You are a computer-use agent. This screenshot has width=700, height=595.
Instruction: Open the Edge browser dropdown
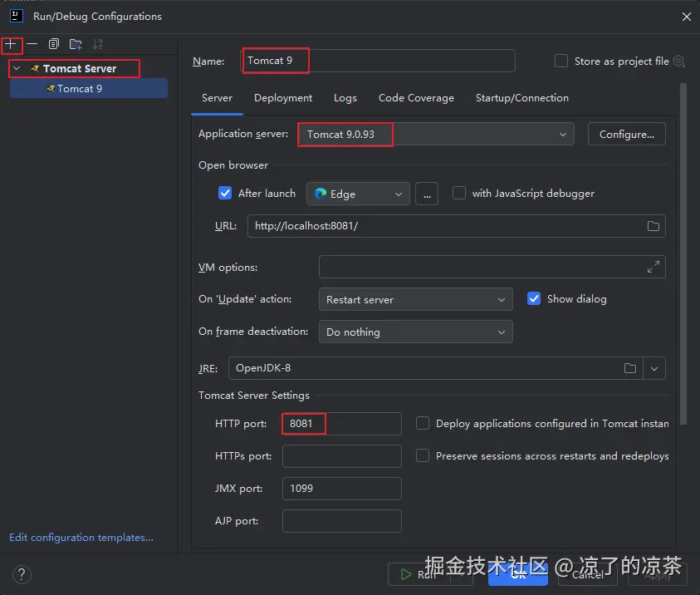click(x=358, y=194)
